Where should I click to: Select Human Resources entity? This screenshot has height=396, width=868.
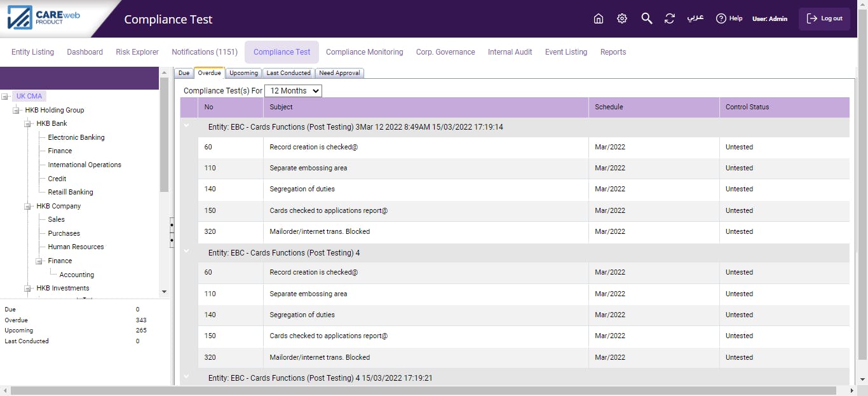[x=76, y=247]
